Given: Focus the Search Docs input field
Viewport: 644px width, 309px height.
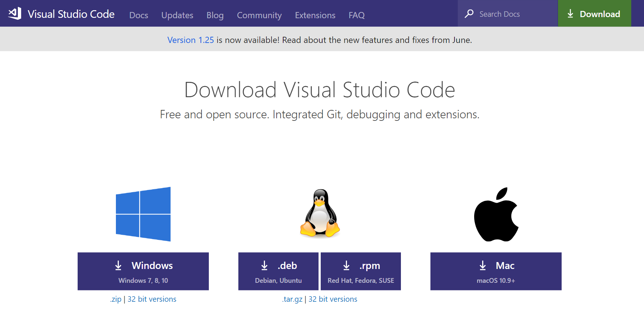Looking at the screenshot, I should (508, 13).
